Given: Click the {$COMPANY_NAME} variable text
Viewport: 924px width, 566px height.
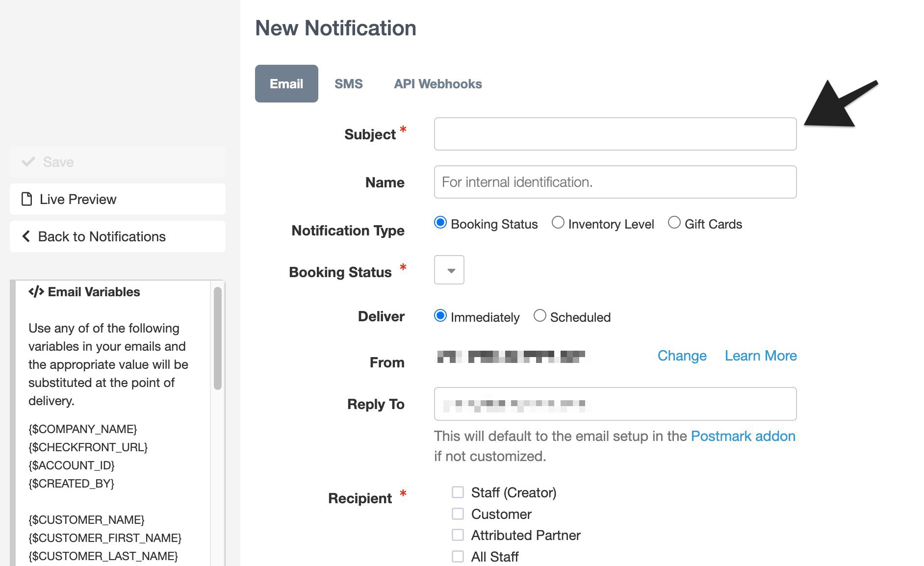Looking at the screenshot, I should [x=83, y=429].
